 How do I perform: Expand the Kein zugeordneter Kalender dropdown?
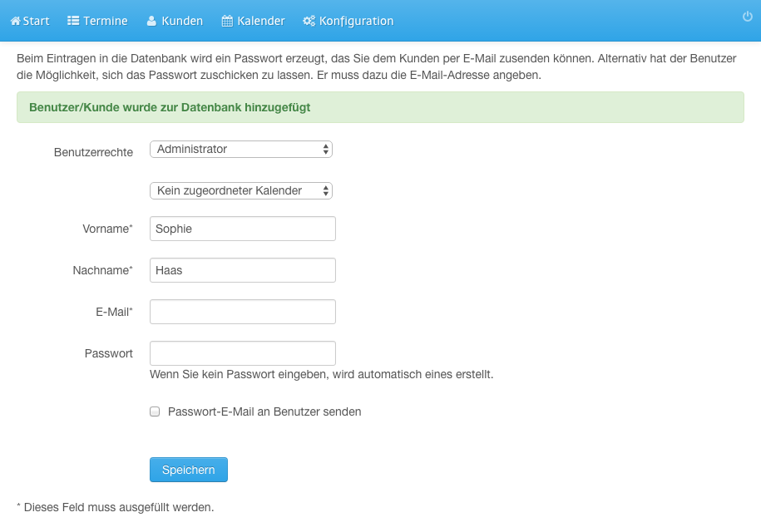pos(241,190)
